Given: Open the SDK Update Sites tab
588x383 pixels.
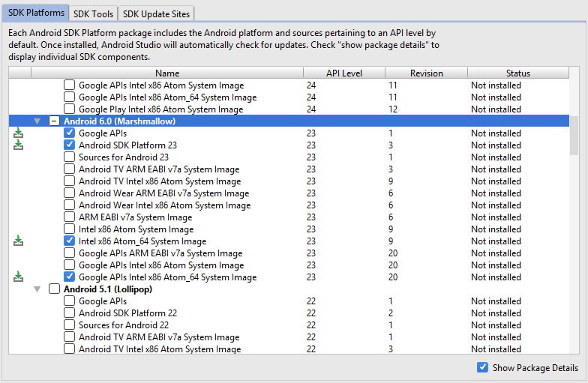Looking at the screenshot, I should coord(157,13).
